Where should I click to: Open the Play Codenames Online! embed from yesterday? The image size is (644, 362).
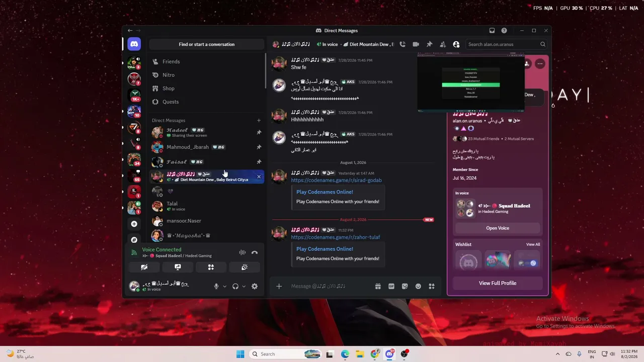point(325,192)
